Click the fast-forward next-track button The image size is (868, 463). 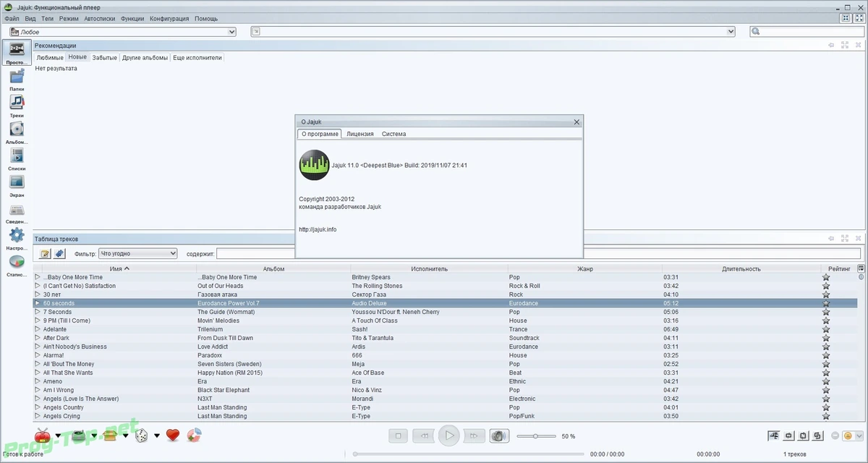click(x=474, y=436)
